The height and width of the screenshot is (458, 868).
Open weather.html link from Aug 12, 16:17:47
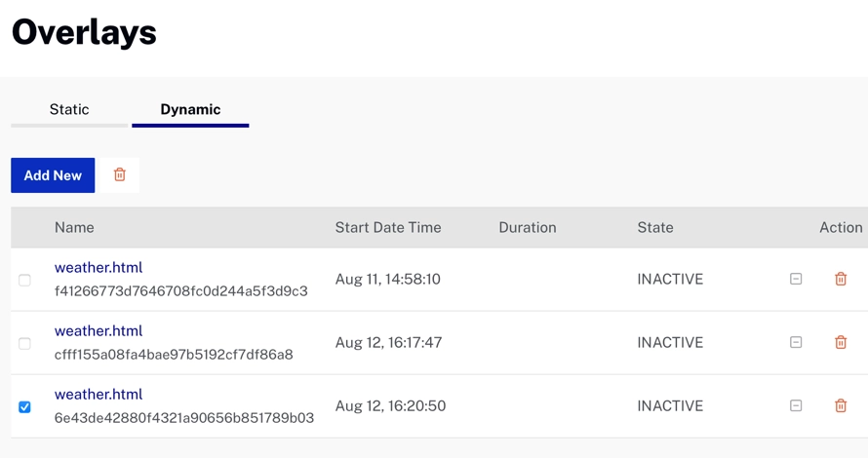[x=99, y=331]
